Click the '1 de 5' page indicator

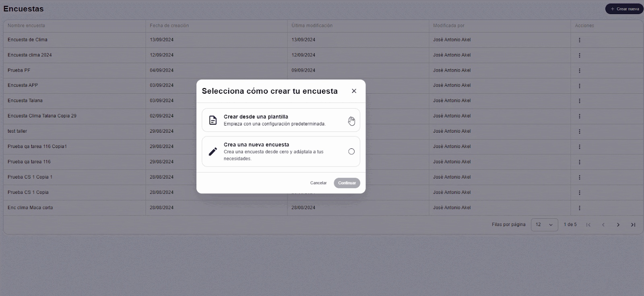coord(570,224)
